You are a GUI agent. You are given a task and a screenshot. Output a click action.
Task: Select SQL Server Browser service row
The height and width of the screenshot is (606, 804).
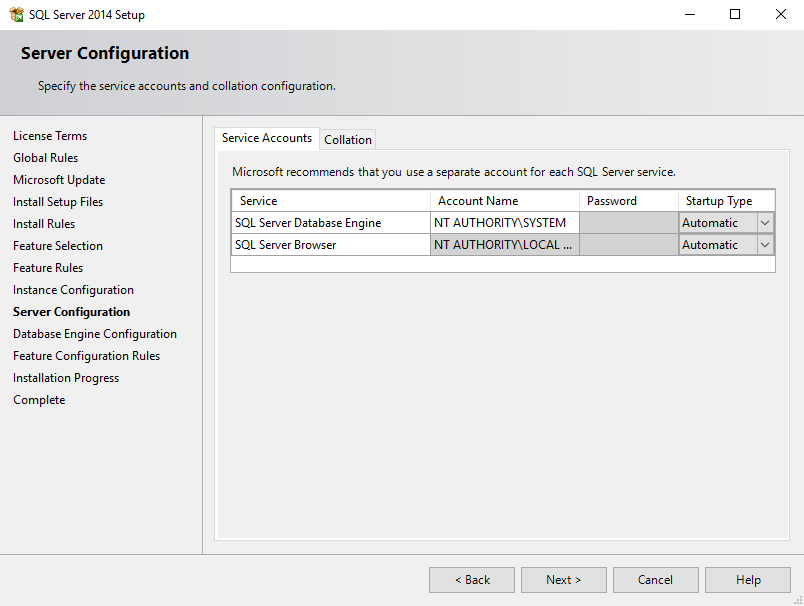tap(331, 245)
